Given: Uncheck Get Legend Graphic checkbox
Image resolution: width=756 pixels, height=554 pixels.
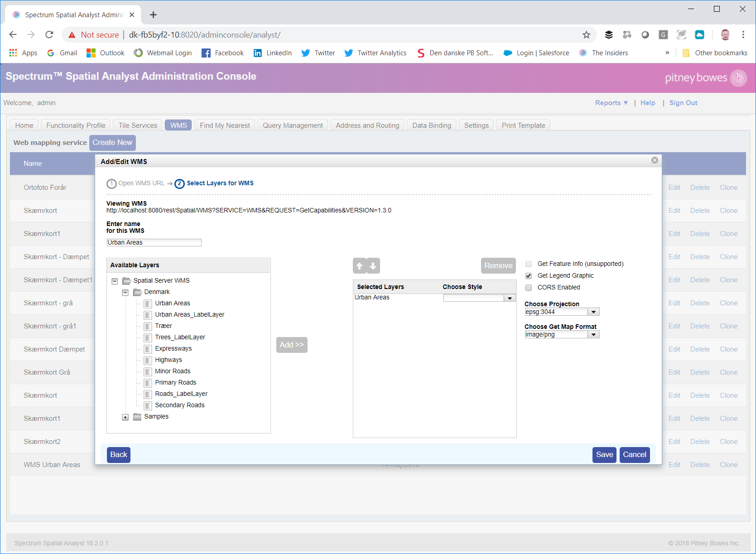Looking at the screenshot, I should (x=529, y=276).
